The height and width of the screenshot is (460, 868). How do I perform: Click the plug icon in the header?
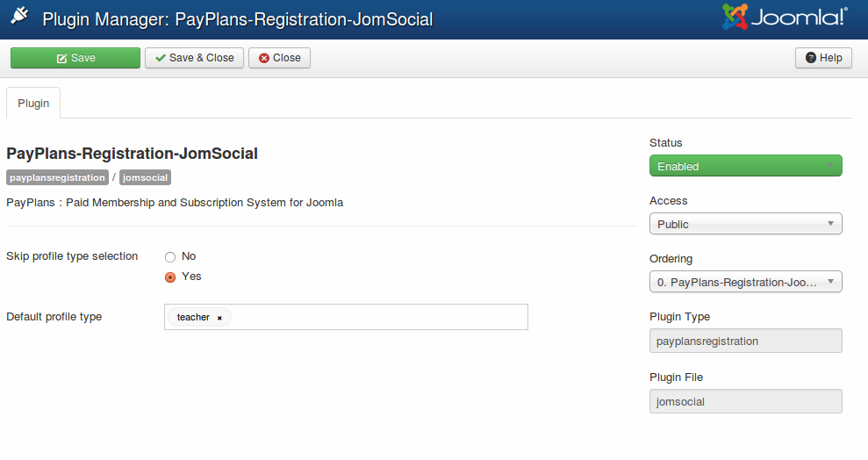(20, 16)
